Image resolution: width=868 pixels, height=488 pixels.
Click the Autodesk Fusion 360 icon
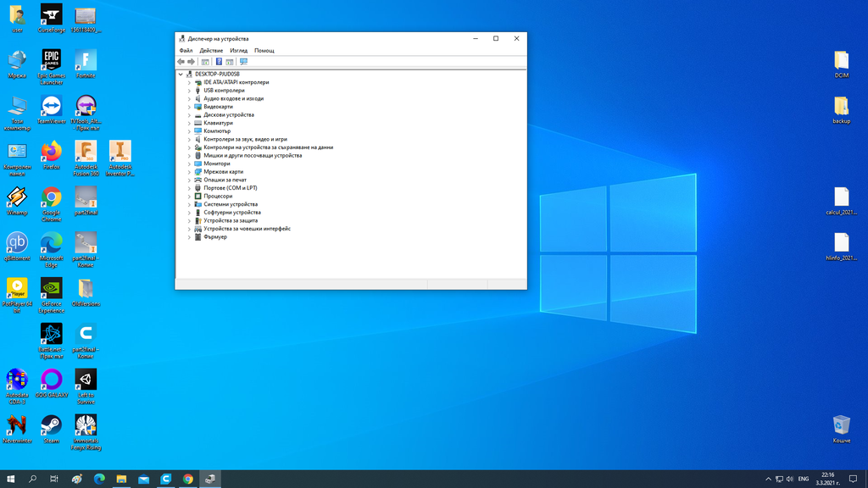tap(86, 152)
